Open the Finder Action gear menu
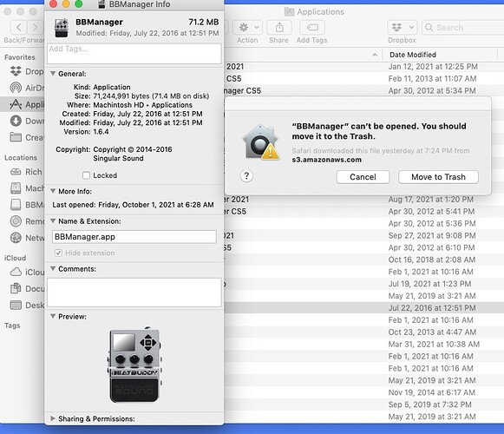The height and width of the screenshot is (434, 504). [x=247, y=28]
